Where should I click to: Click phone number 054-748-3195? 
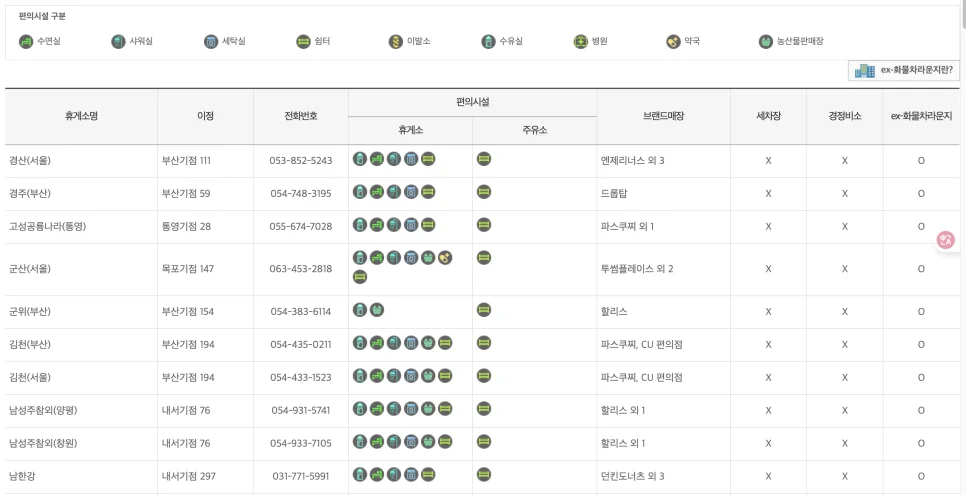tap(301, 194)
